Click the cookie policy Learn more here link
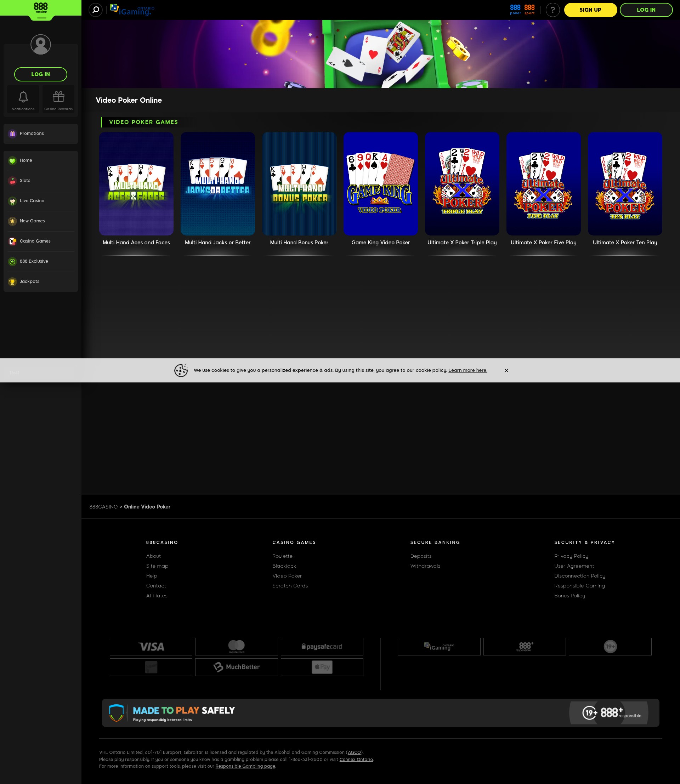This screenshot has width=680, height=784. pyautogui.click(x=467, y=370)
